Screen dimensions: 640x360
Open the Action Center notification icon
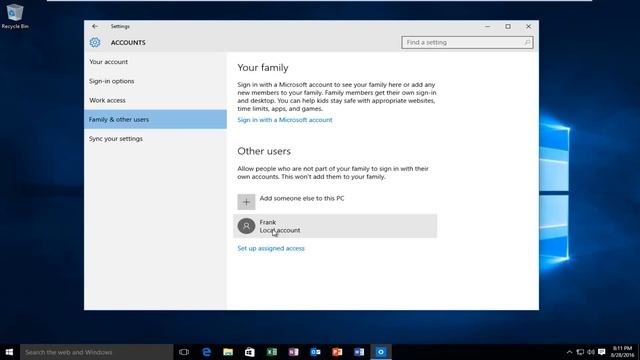coord(602,352)
